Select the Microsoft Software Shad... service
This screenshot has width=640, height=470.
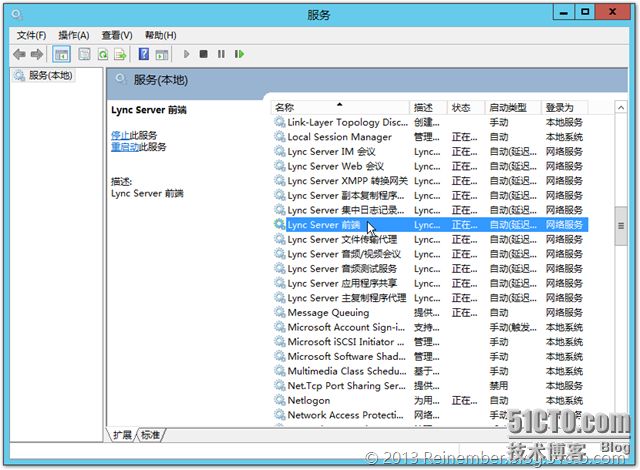point(430,357)
